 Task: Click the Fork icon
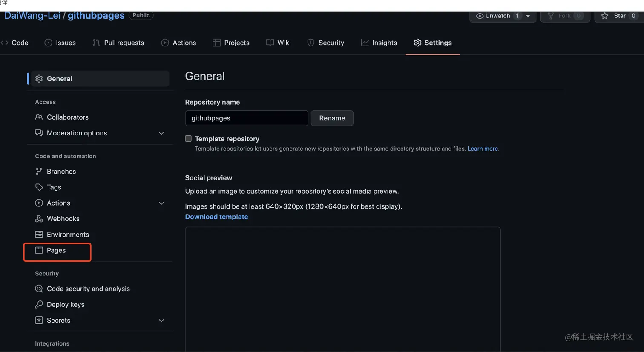click(x=551, y=16)
